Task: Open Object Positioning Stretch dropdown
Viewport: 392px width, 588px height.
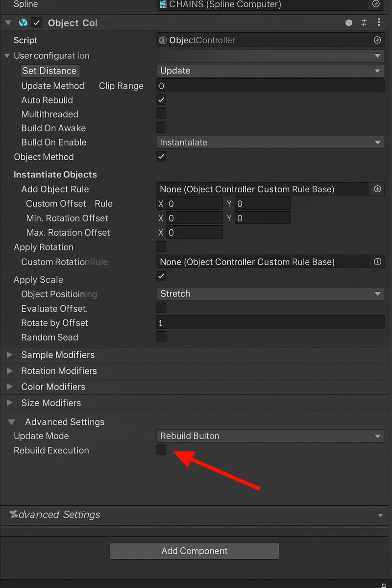Action: click(270, 294)
